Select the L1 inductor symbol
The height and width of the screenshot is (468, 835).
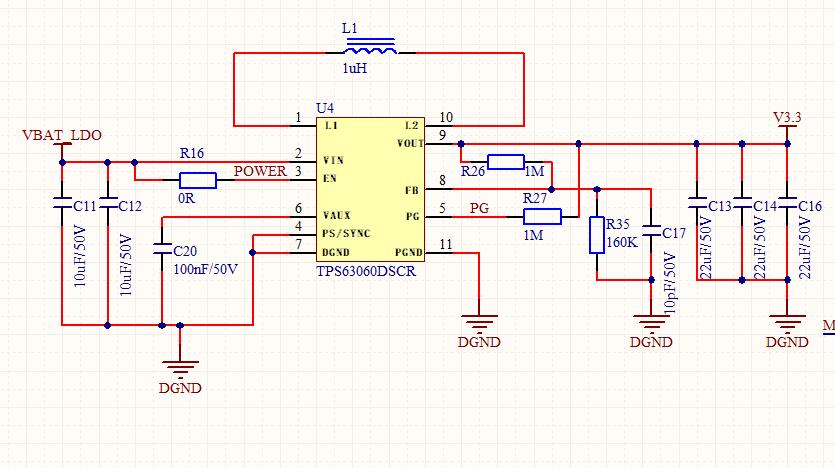(370, 46)
